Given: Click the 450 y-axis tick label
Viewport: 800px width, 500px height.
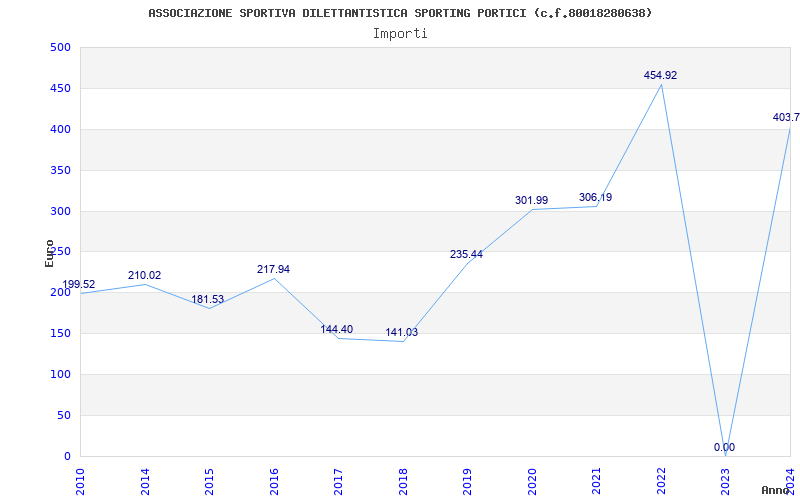Looking at the screenshot, I should coord(60,88).
